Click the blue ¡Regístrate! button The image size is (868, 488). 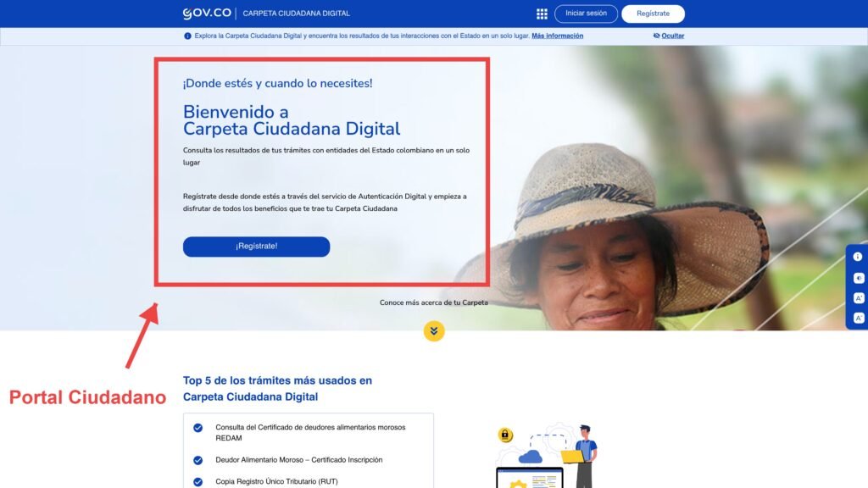(x=256, y=247)
